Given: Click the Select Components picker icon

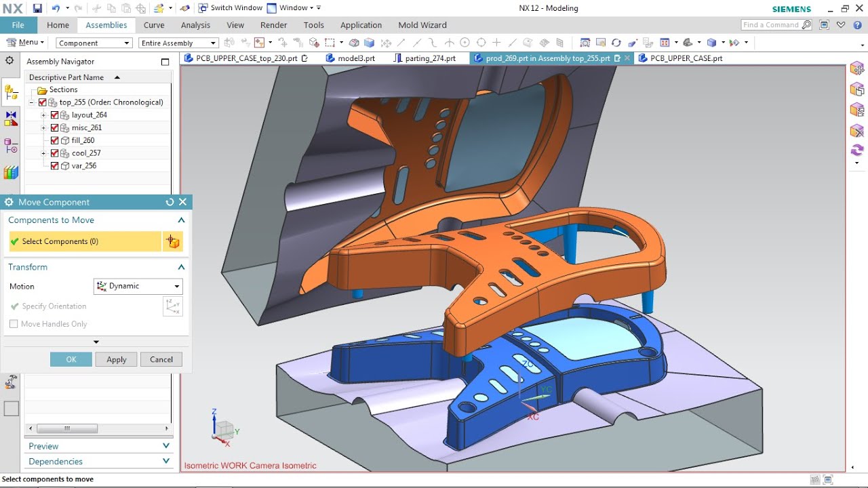Looking at the screenshot, I should 173,241.
